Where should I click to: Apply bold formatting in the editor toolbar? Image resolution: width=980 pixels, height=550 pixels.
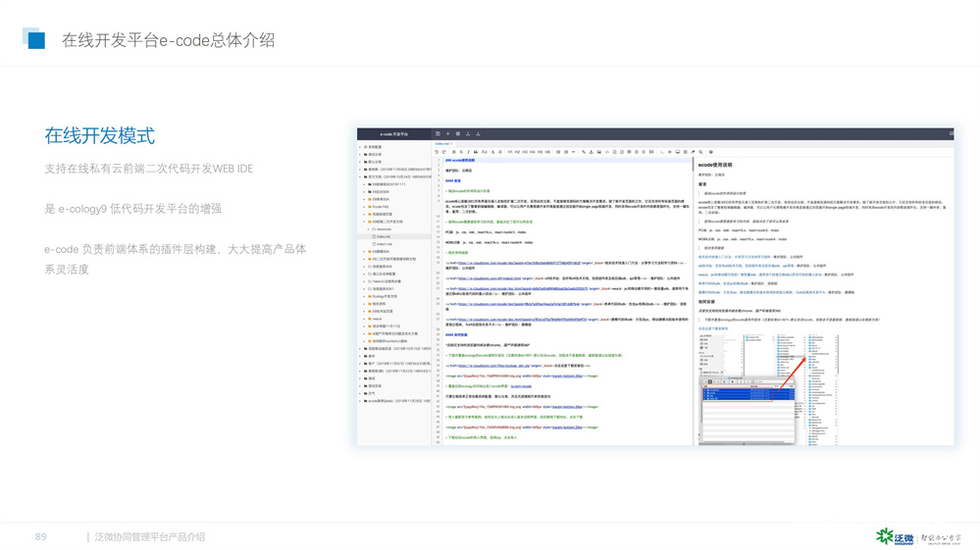(454, 152)
